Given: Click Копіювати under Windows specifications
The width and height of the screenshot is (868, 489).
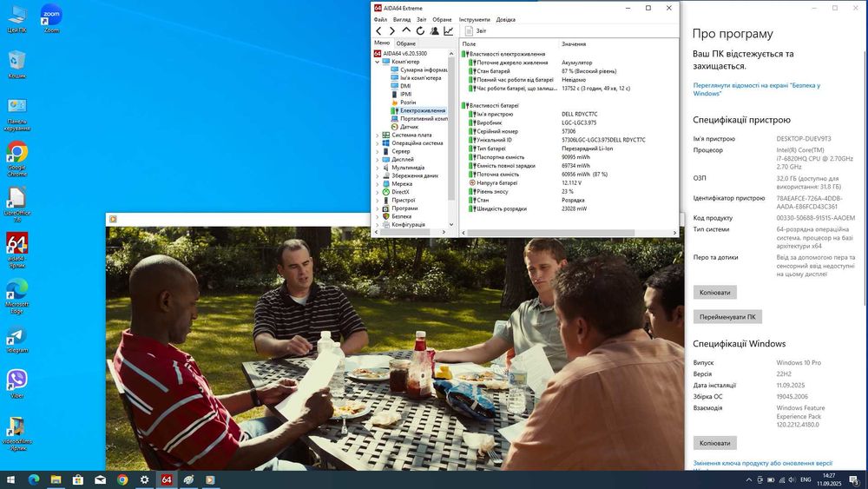Looking at the screenshot, I should 714,443.
